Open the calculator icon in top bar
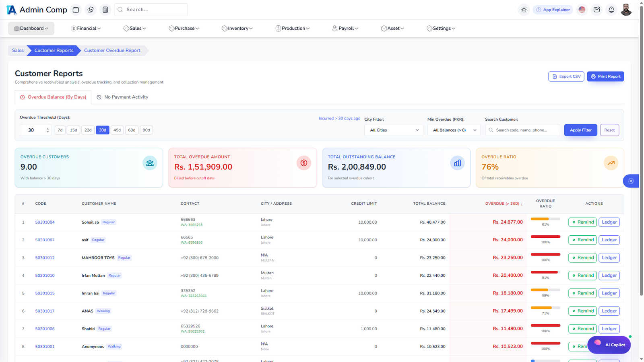Viewport: 644px width, 362px height. point(105,10)
